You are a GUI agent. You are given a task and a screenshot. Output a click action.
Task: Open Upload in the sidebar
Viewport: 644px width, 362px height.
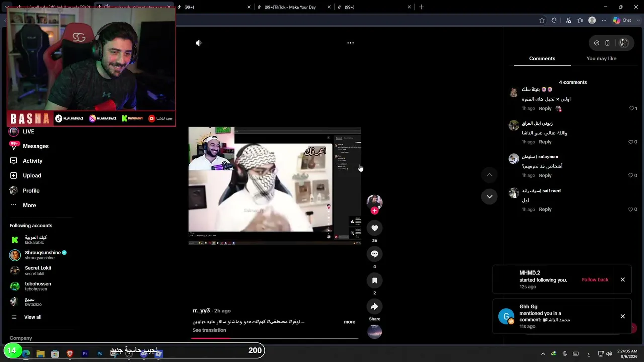click(x=25, y=176)
